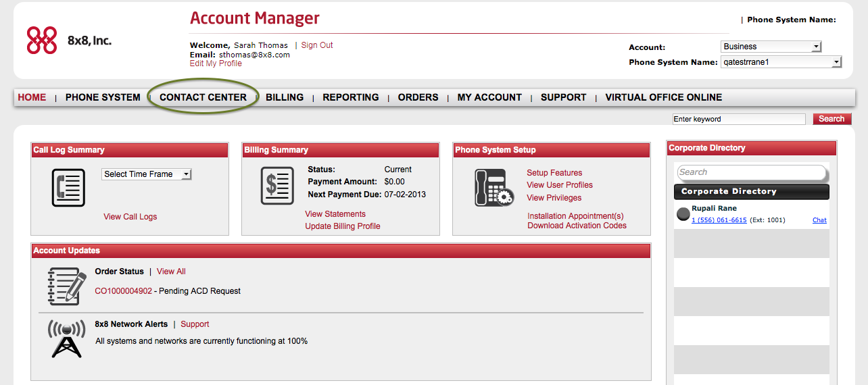The width and height of the screenshot is (868, 385).
Task: Click the Corporate Directory search box
Action: pyautogui.click(x=751, y=172)
